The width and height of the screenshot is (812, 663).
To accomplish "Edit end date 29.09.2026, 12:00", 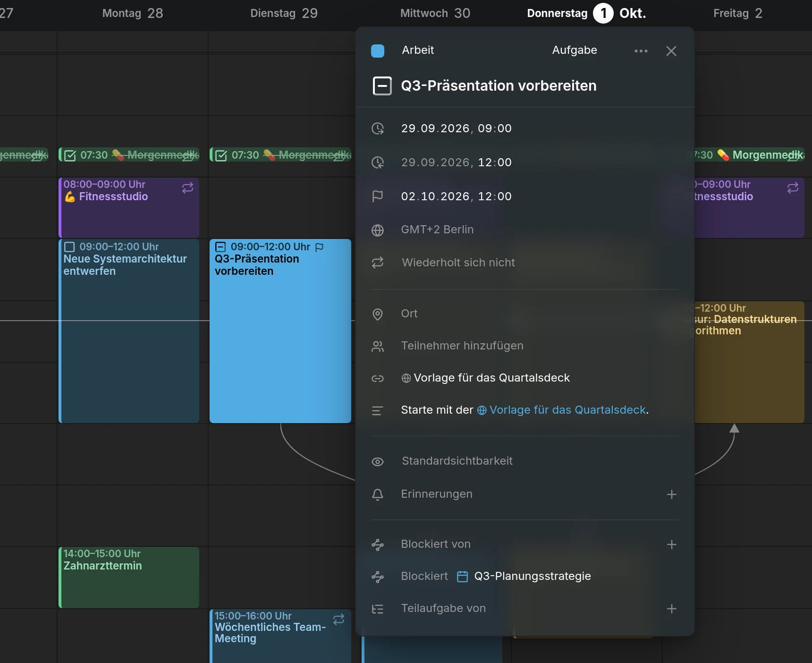I will (457, 162).
